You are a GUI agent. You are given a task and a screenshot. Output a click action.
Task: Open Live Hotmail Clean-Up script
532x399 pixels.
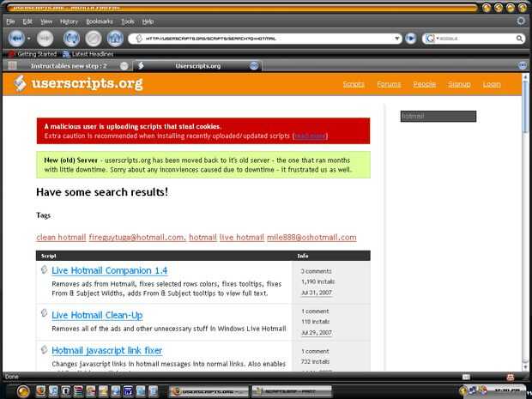[x=97, y=315]
